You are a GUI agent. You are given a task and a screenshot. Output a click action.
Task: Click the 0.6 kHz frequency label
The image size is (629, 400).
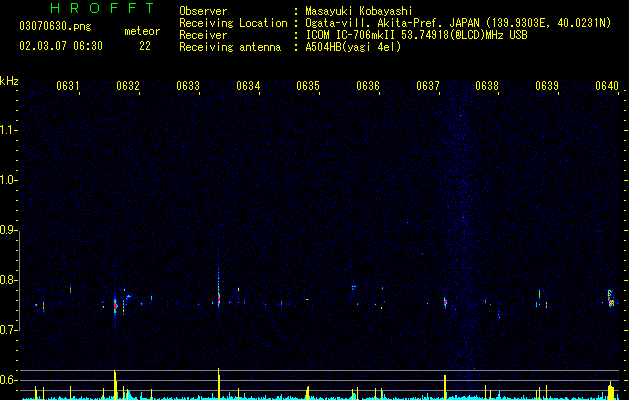point(8,380)
